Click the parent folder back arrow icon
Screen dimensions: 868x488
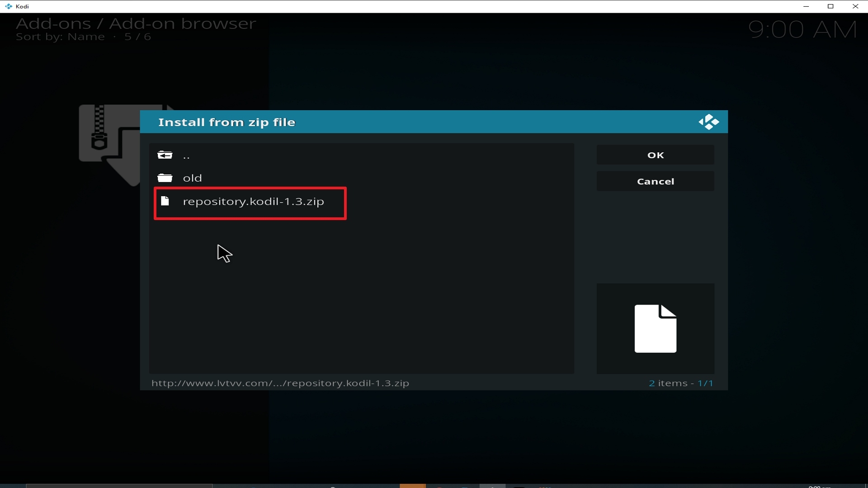(165, 155)
